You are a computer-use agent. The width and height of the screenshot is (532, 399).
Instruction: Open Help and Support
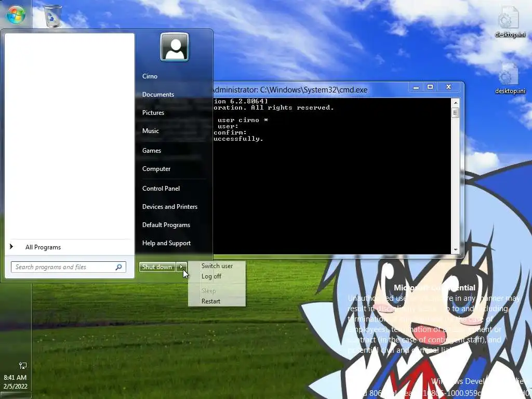(166, 243)
